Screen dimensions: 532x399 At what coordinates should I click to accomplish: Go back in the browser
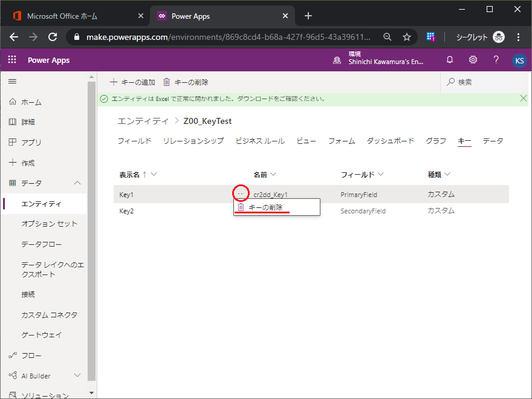click(x=14, y=37)
